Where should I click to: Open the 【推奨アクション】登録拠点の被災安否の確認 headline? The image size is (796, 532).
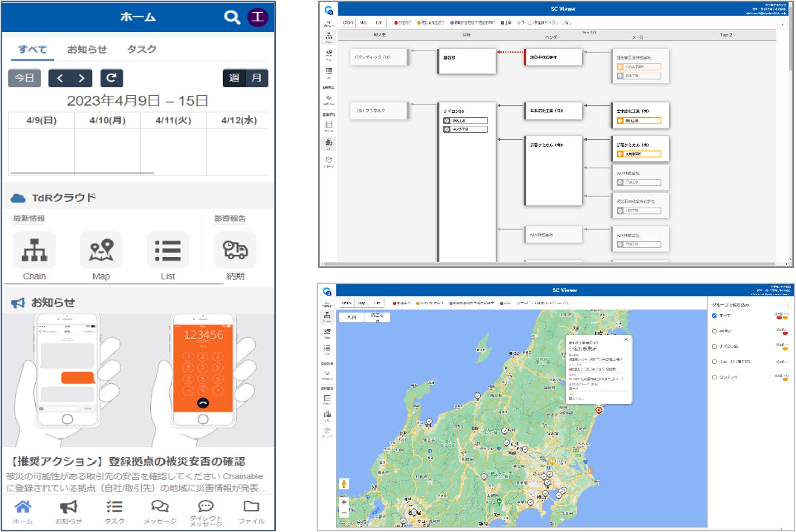click(x=128, y=461)
